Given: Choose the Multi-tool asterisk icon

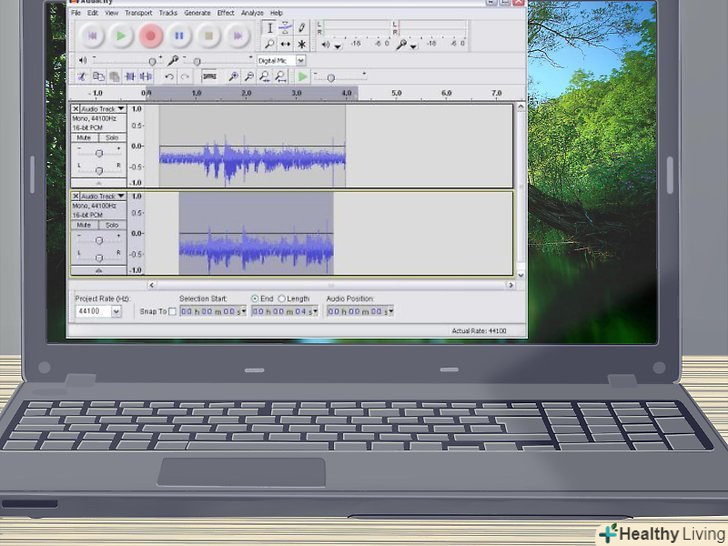Looking at the screenshot, I should (x=302, y=44).
